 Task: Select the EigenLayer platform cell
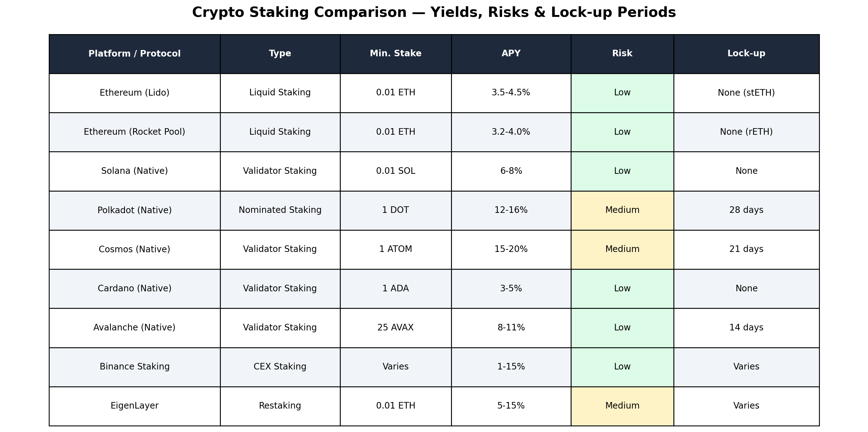point(134,406)
